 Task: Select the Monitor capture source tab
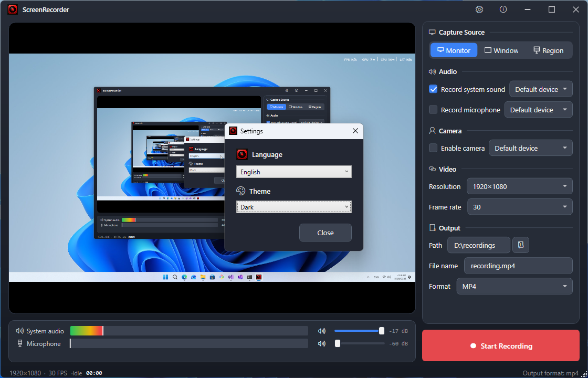click(x=454, y=50)
